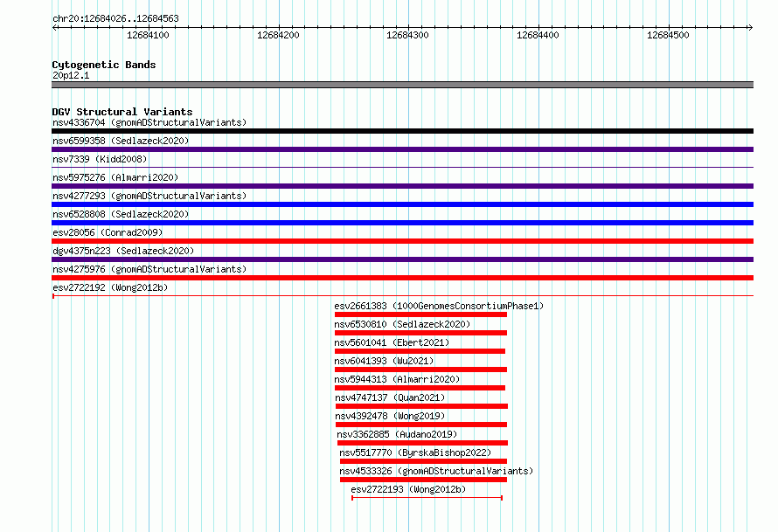
Task: Select the red nsv3362885 variant bar
Action: pos(423,443)
